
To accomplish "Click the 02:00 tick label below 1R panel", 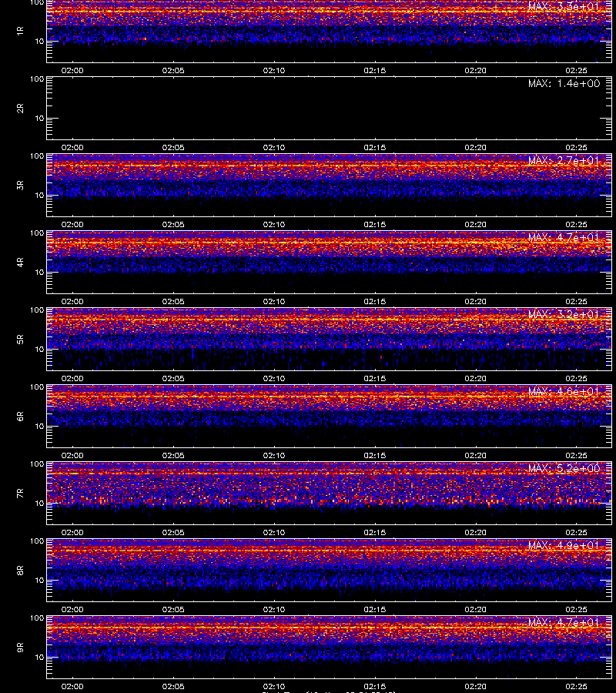I will pos(72,70).
